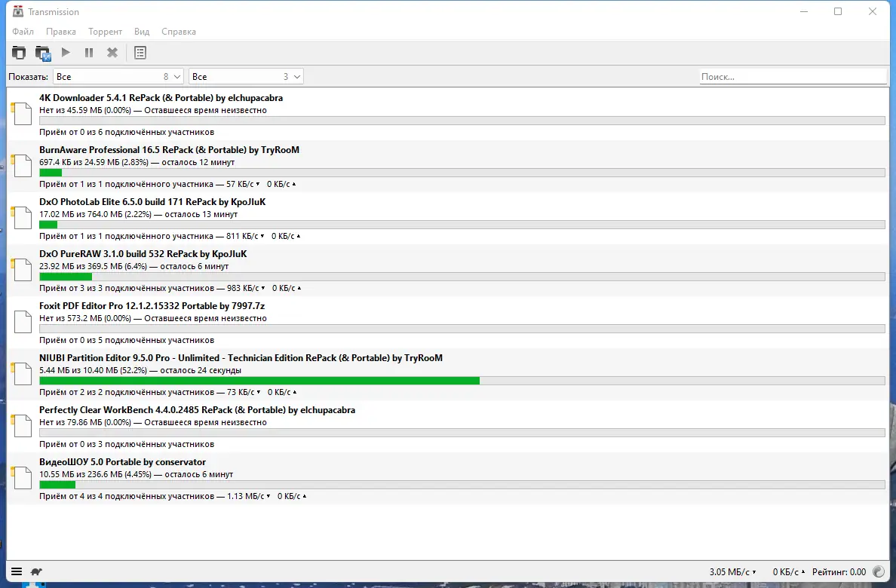Screen dimensions: 896x588
Task: Click file icon of DxO PureRAW torrent
Action: pos(23,270)
